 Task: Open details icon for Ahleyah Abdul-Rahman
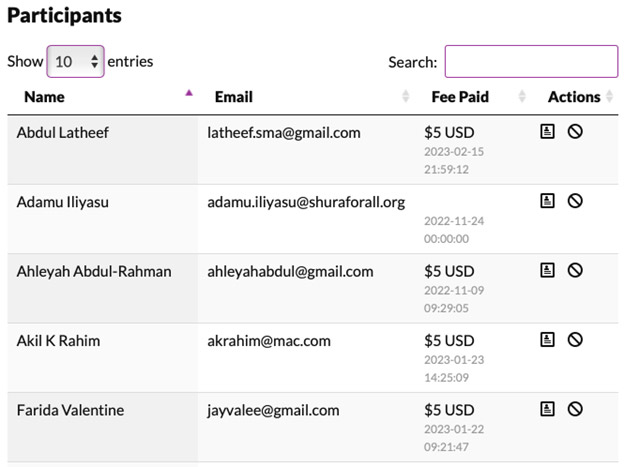point(547,270)
